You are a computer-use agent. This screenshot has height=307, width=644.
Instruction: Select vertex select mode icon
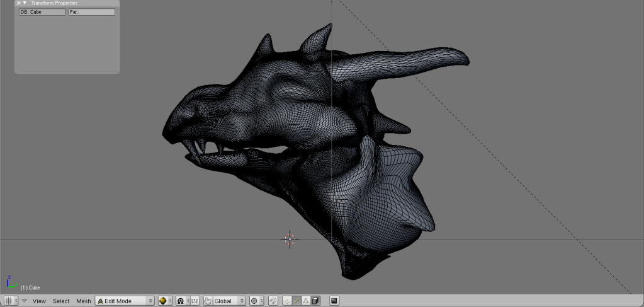coord(287,301)
